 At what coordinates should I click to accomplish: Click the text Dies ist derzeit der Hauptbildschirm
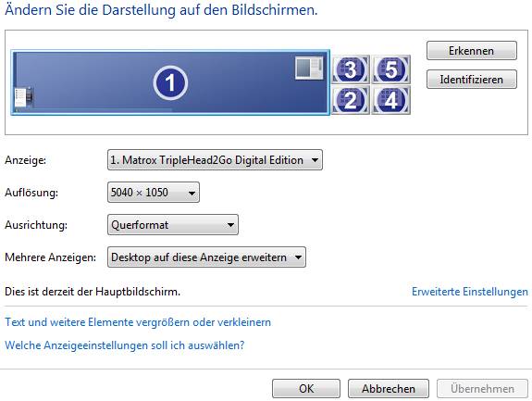point(93,292)
